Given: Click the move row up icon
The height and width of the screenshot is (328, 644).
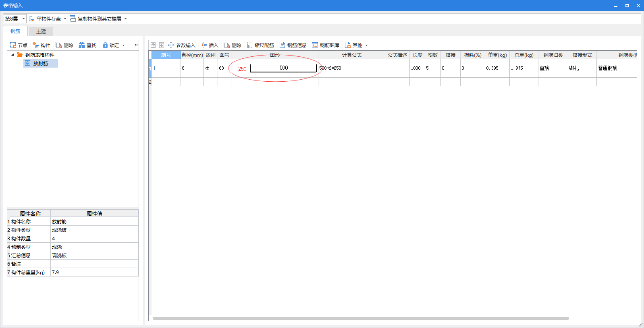Looking at the screenshot, I should [x=153, y=45].
